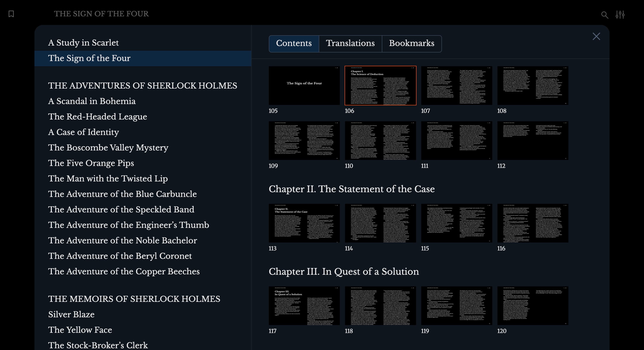The image size is (644, 350).
Task: Select 'The Man with the Twisted Lip'
Action: point(108,178)
